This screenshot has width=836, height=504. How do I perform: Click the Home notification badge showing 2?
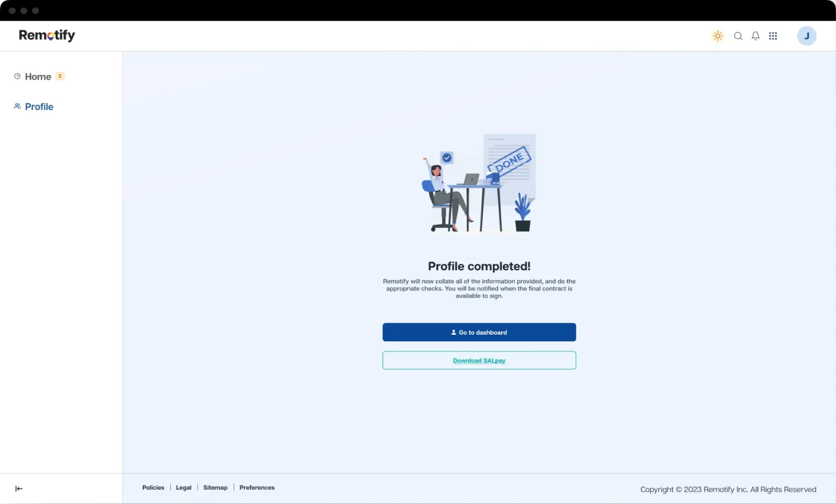pyautogui.click(x=60, y=76)
